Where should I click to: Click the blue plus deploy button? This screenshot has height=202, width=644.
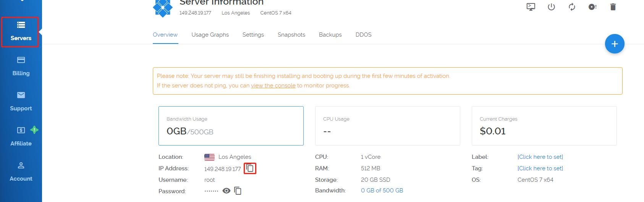614,44
